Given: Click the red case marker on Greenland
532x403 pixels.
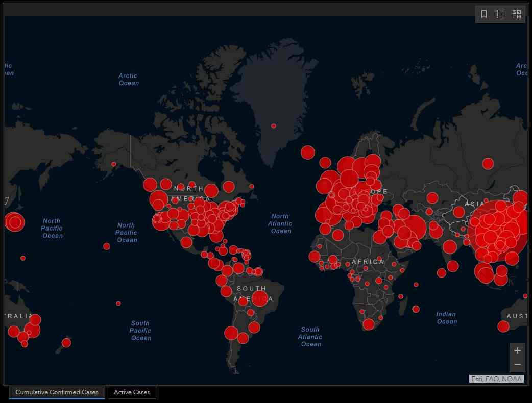Looking at the screenshot, I should (x=274, y=125).
